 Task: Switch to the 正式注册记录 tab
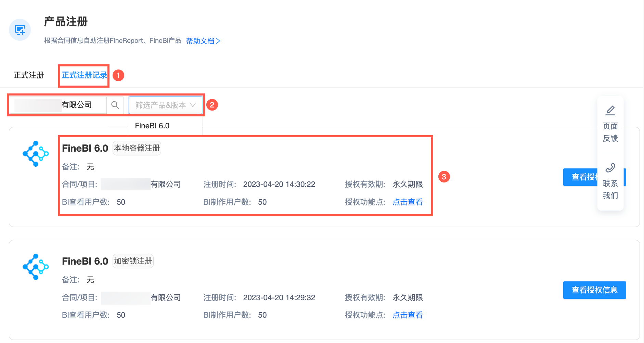(85, 75)
